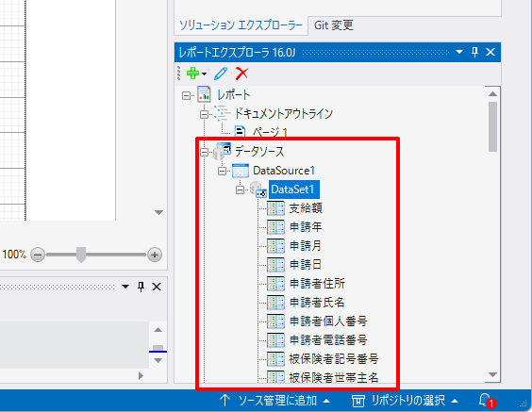Pin the Report Explorer panel
532x412 pixels.
[475, 52]
